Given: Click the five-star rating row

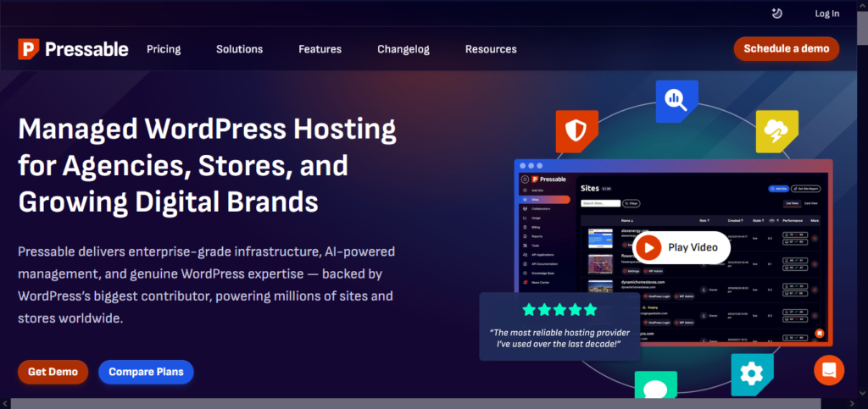Looking at the screenshot, I should (559, 310).
